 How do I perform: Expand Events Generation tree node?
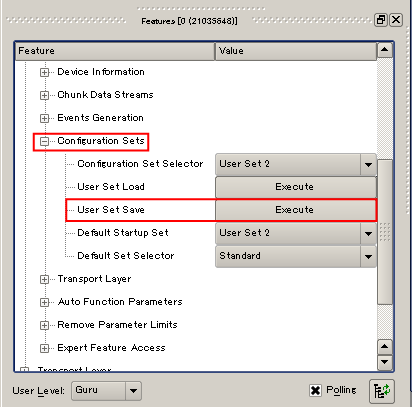point(44,118)
